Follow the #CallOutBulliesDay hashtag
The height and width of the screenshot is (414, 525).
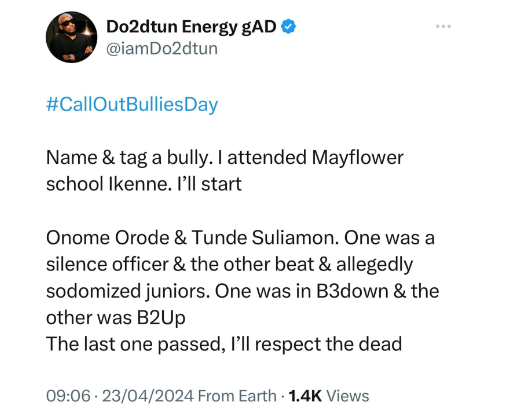pos(132,104)
